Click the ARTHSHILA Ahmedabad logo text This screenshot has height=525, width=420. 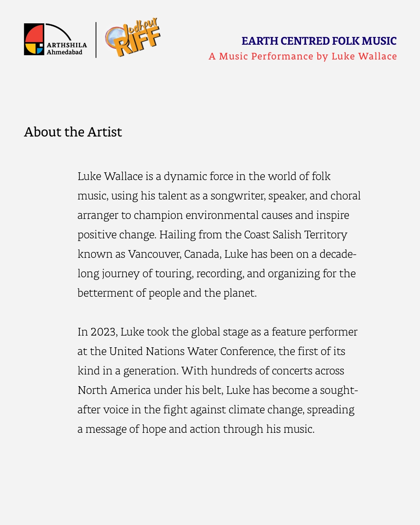66,49
